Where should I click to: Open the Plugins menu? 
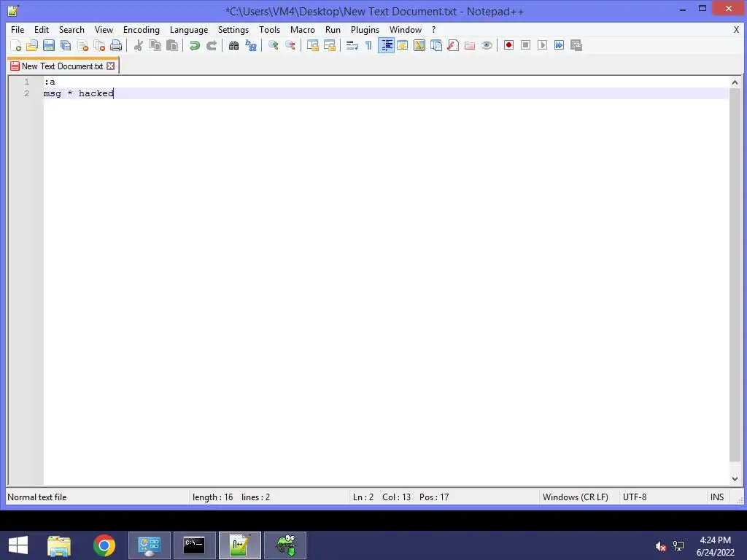pos(365,29)
